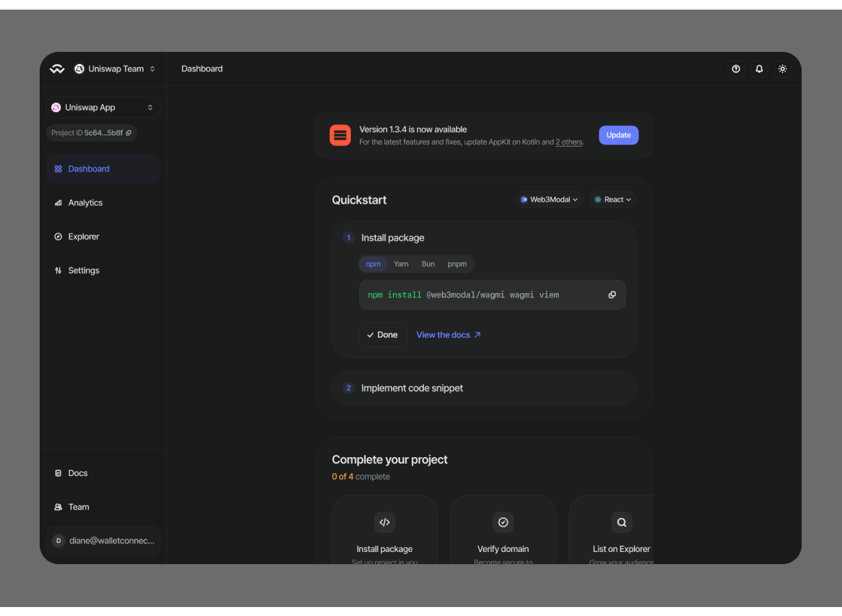
Task: Click the Update button in version banner
Action: pos(618,135)
